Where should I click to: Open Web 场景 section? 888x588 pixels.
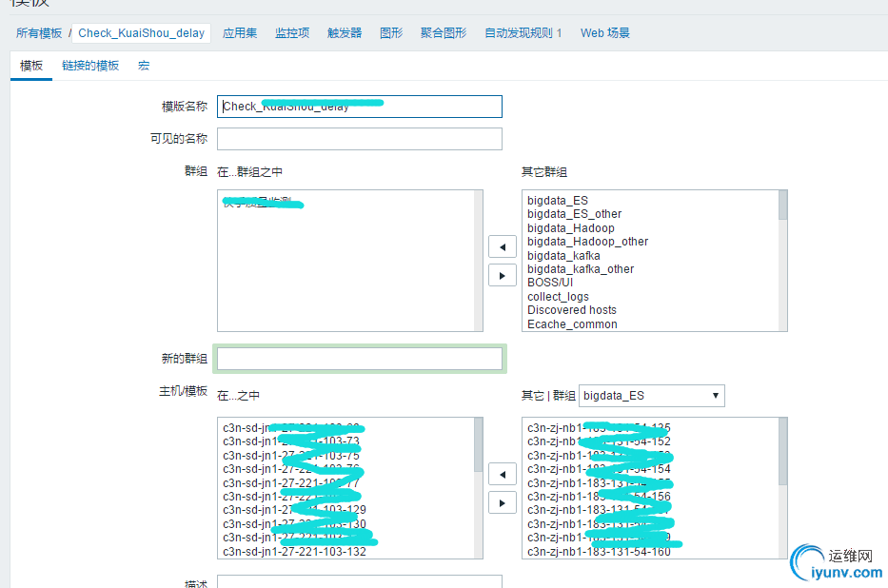(604, 32)
